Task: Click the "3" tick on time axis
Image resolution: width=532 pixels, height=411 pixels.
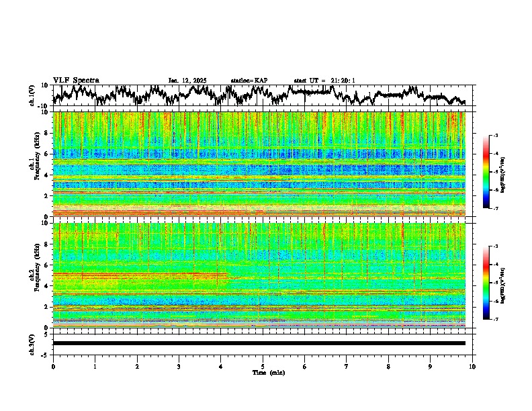Action: 179,367
